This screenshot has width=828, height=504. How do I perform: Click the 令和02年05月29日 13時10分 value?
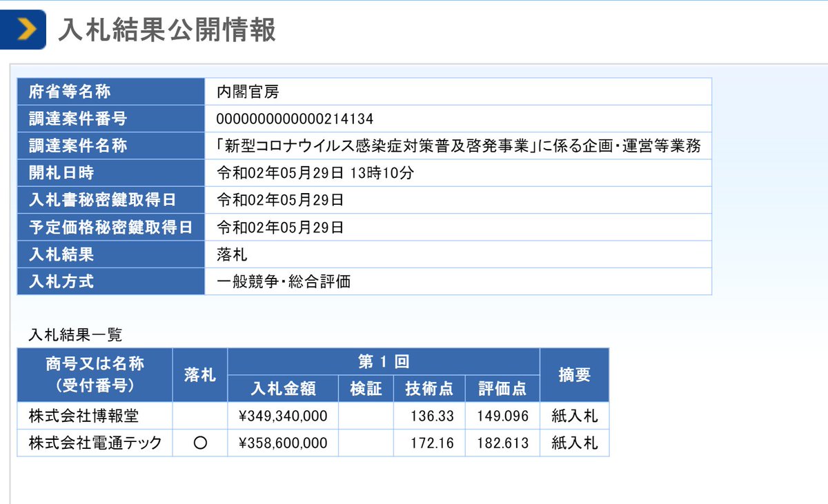point(315,173)
